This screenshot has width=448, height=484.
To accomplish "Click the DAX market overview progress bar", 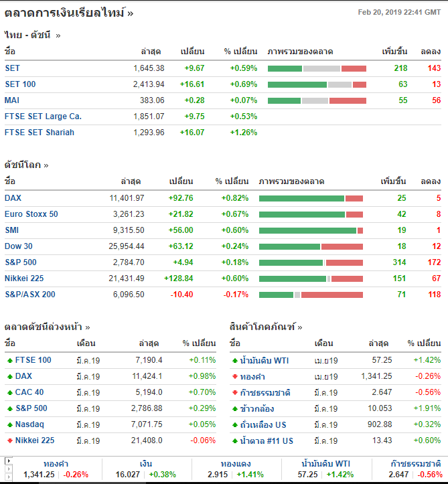I will pos(311,198).
